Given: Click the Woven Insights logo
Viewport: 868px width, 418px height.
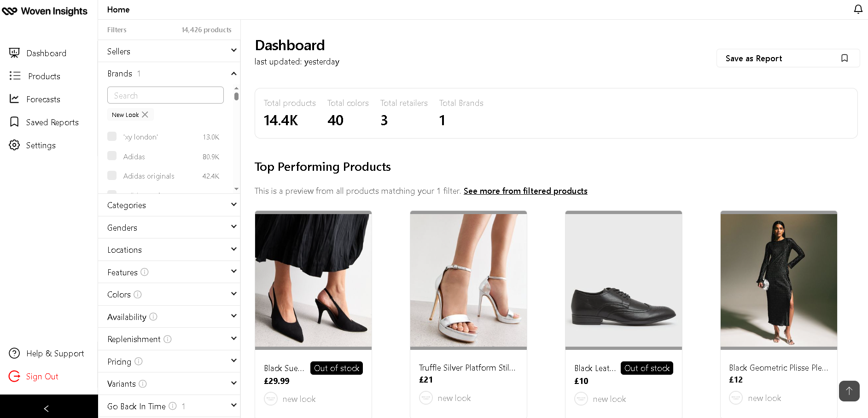Looking at the screenshot, I should click(x=45, y=11).
